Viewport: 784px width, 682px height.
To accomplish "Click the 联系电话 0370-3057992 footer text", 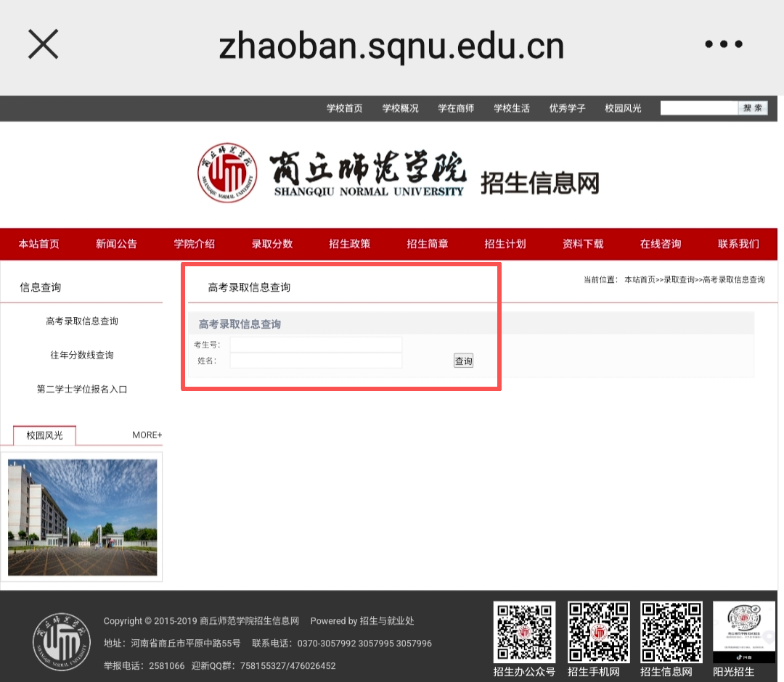I will 342,644.
